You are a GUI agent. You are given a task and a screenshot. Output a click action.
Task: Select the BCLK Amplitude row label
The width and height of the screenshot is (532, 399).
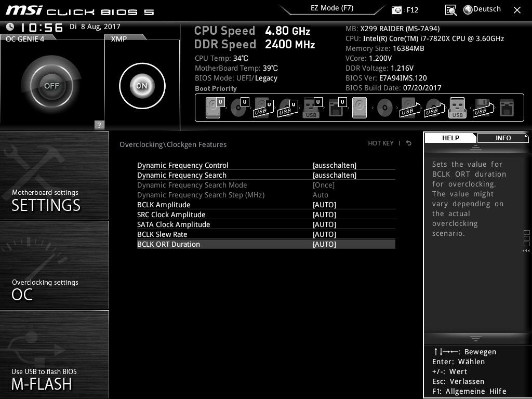tap(164, 205)
